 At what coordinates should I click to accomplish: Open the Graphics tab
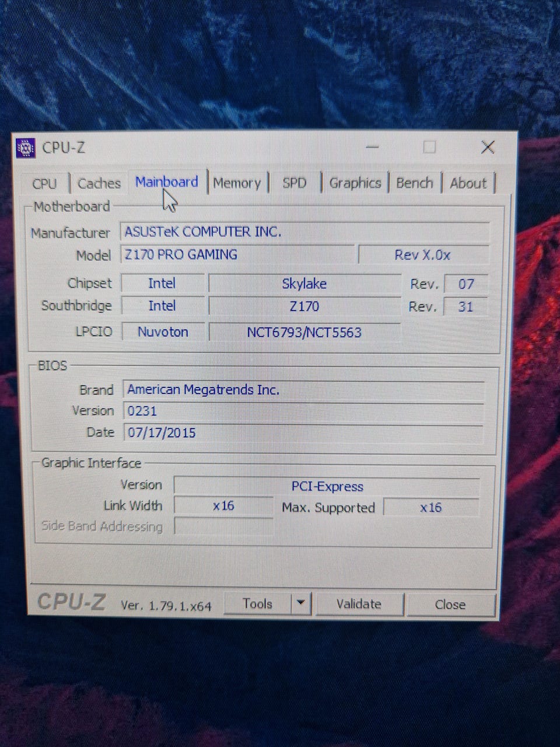point(355,183)
